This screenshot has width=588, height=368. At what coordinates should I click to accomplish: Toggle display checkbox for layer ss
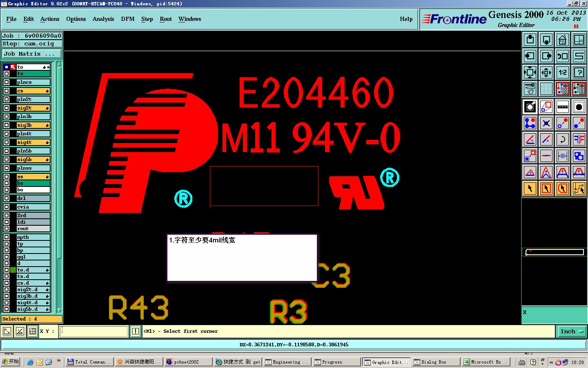pos(7,177)
